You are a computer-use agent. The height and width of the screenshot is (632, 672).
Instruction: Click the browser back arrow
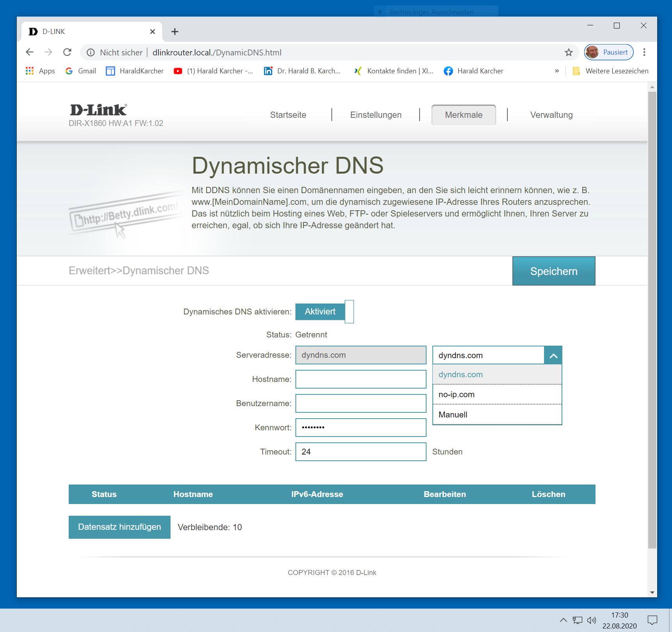[30, 52]
